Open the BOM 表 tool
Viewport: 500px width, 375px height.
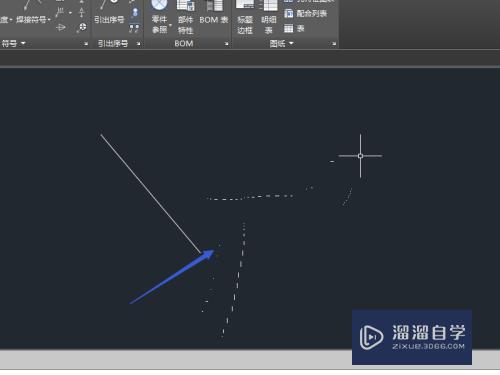coord(214,13)
